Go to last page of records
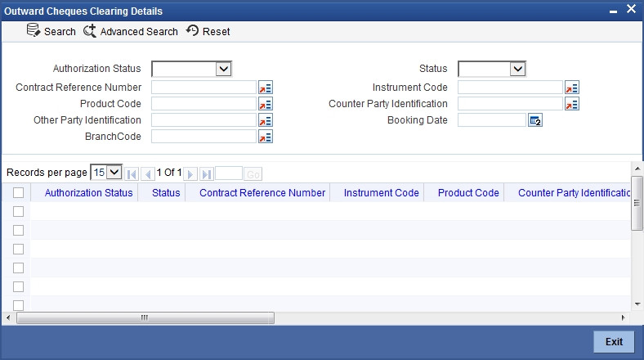The image size is (644, 360). tap(207, 174)
